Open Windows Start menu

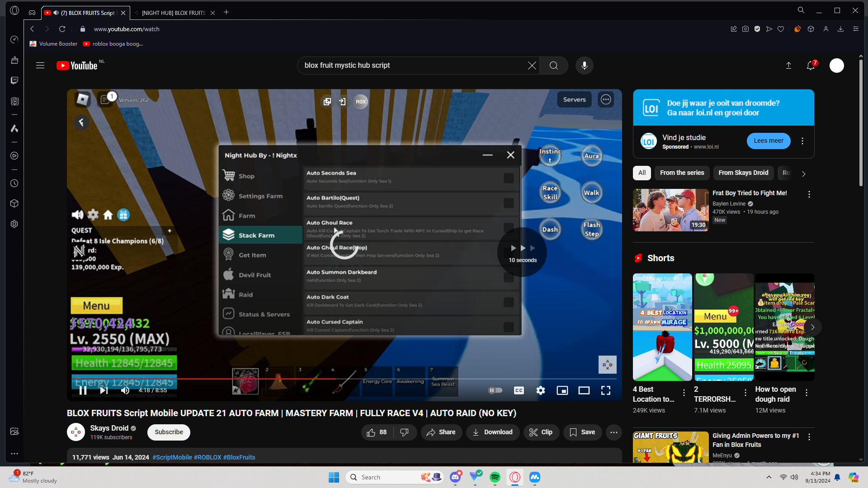coord(334,477)
